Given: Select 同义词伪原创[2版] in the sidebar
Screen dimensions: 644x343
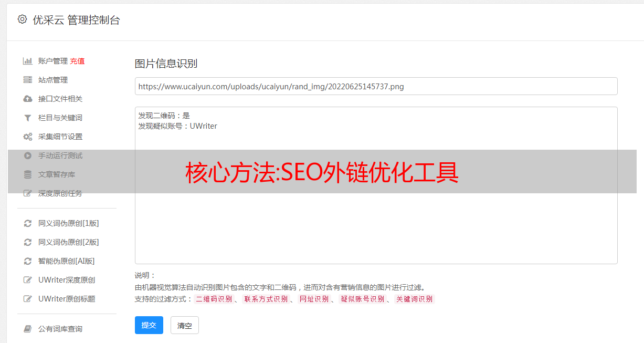Looking at the screenshot, I should [x=69, y=242].
